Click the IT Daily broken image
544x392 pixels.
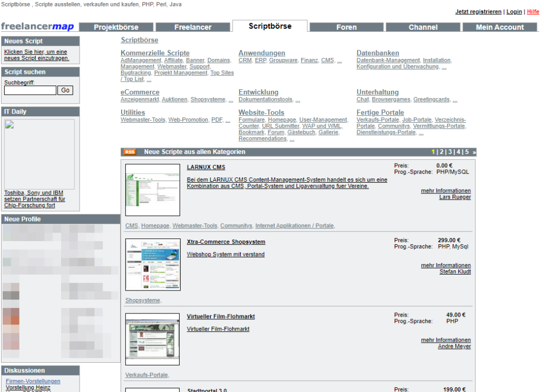click(39, 154)
